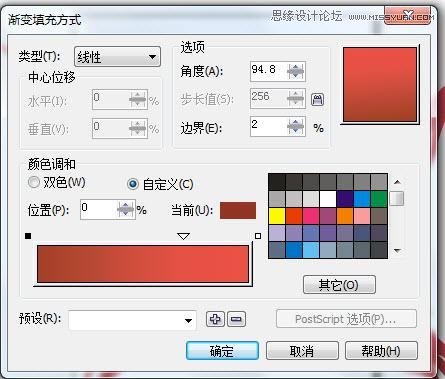This screenshot has width=445, height=379.
Task: Click the lock icon beside 步长值
Action: point(318,99)
